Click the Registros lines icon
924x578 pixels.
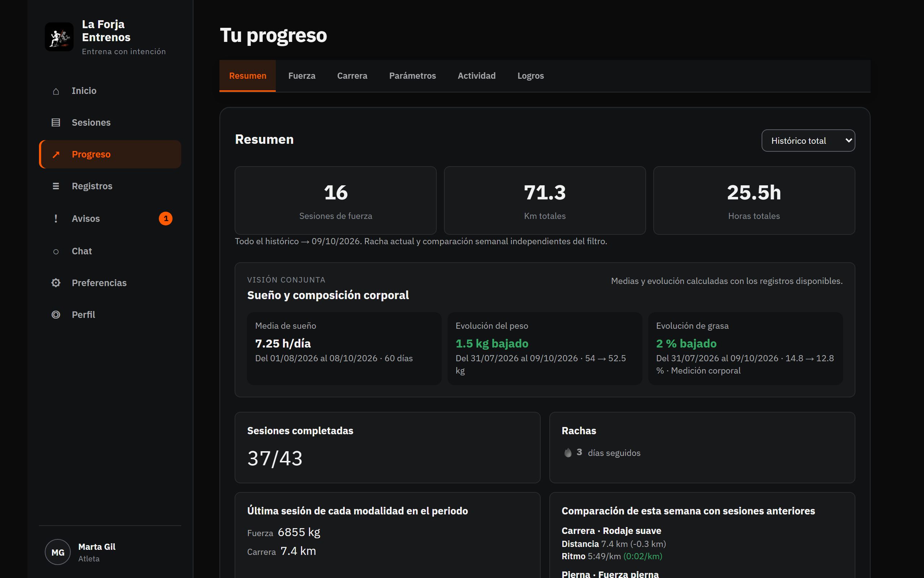(56, 186)
